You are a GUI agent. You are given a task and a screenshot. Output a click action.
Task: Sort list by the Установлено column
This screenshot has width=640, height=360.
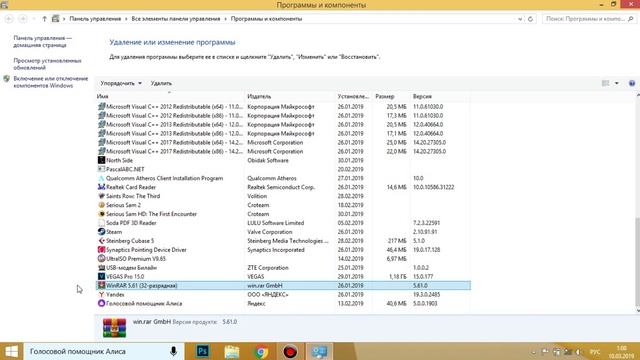(353, 96)
